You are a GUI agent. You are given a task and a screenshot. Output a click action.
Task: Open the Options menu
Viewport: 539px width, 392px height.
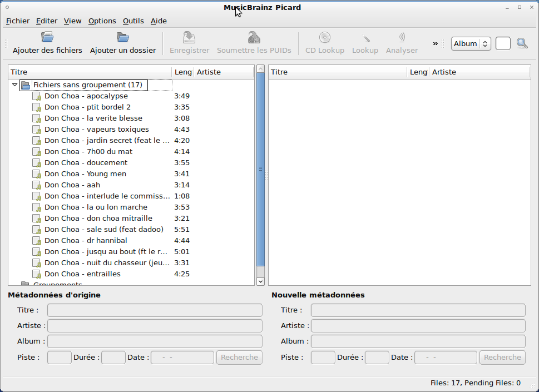tap(102, 21)
